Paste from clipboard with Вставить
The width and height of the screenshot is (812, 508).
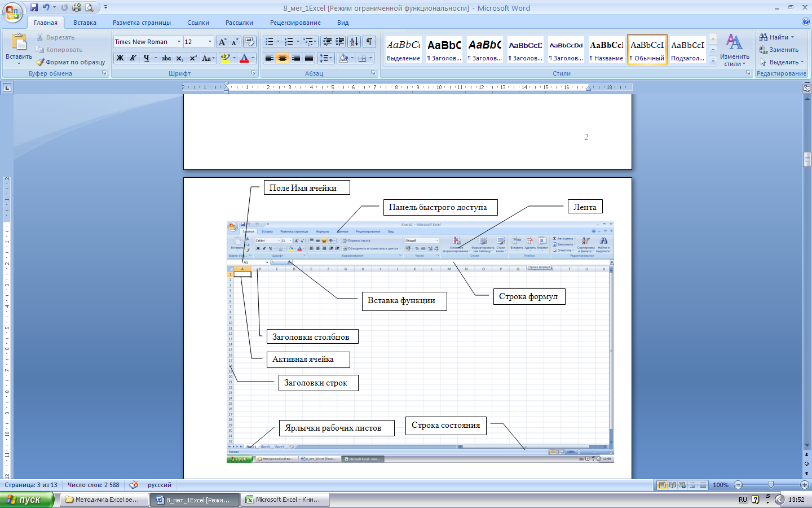click(19, 49)
